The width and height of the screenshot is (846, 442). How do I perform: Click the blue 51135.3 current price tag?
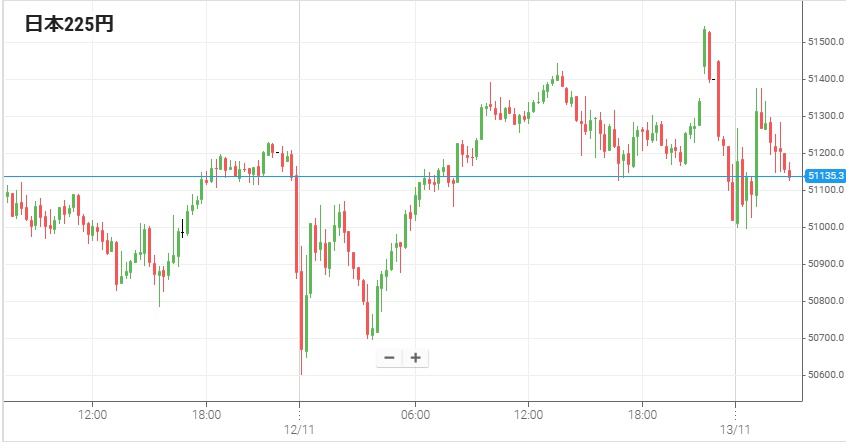click(x=823, y=176)
